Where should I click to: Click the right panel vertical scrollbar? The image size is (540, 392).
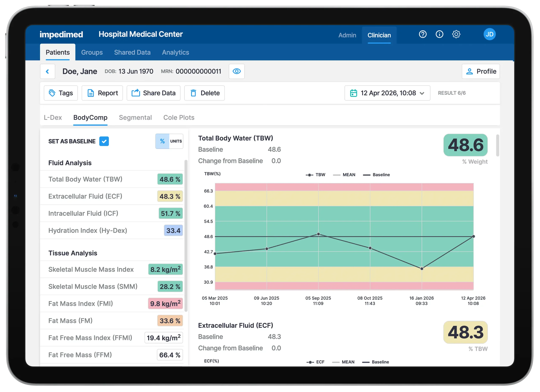tap(497, 146)
